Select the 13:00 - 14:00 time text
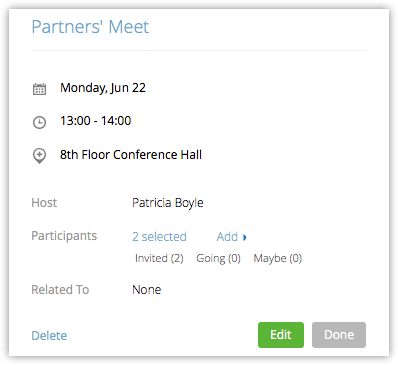398x365 pixels. (96, 121)
